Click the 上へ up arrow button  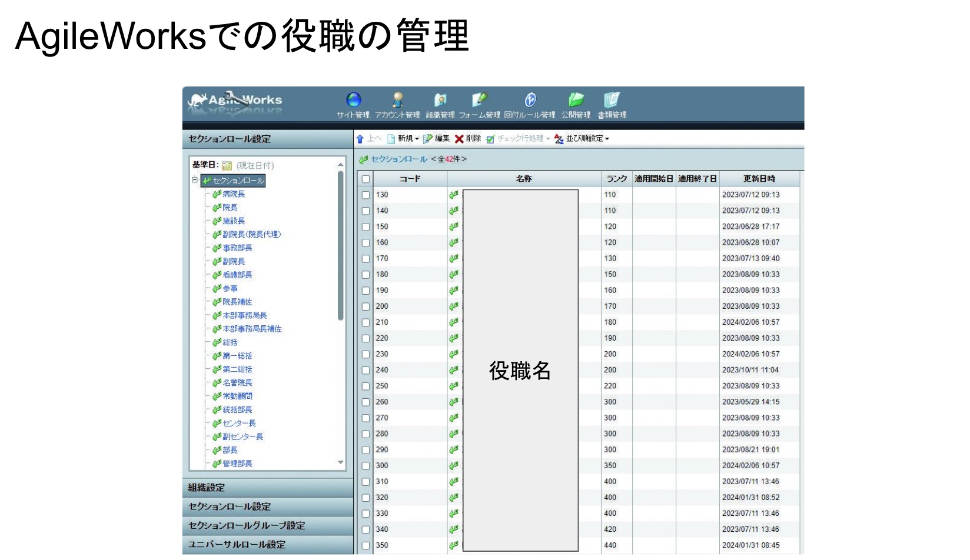click(369, 139)
